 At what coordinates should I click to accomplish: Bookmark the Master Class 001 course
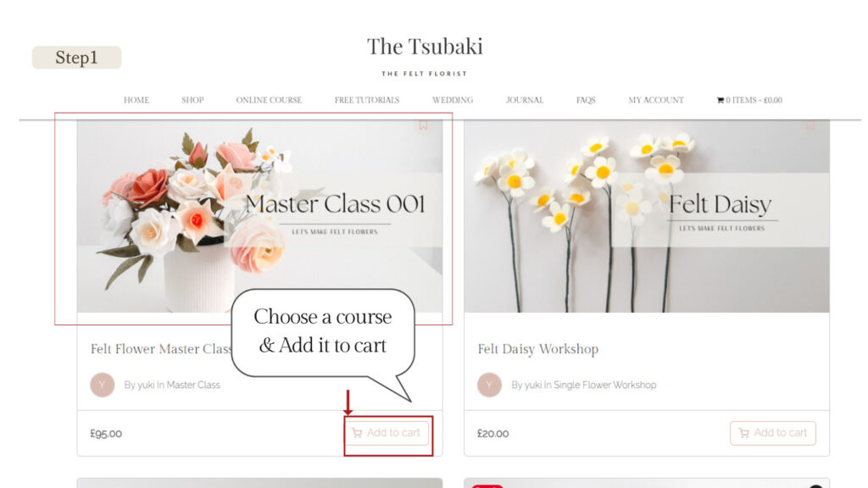coord(423,125)
